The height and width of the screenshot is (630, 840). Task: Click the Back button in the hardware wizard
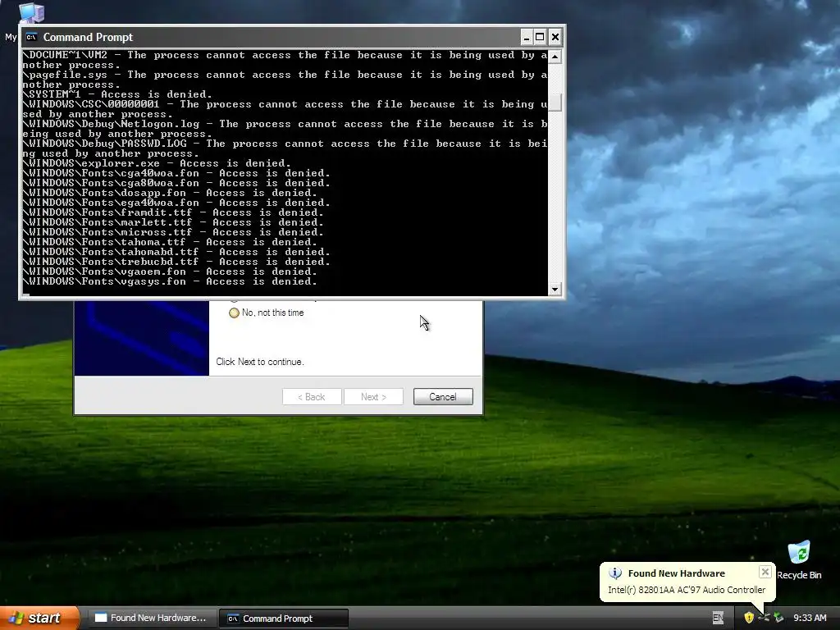(x=312, y=397)
